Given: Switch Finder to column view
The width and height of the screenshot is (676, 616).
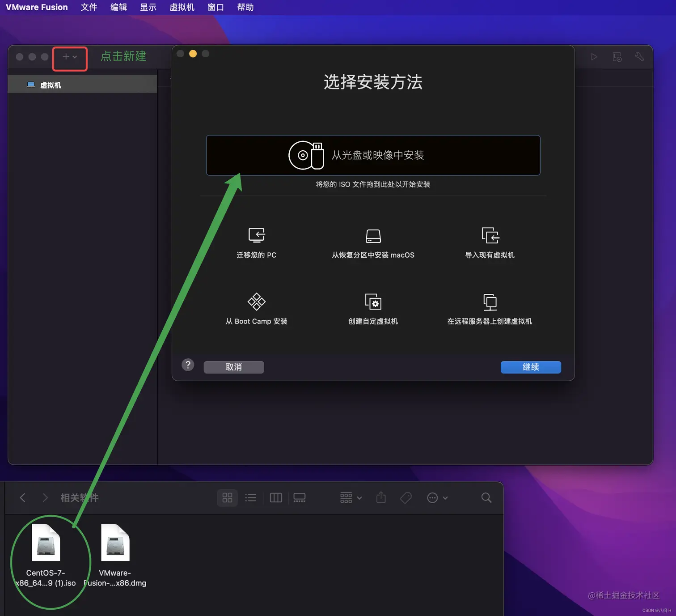Looking at the screenshot, I should [276, 497].
